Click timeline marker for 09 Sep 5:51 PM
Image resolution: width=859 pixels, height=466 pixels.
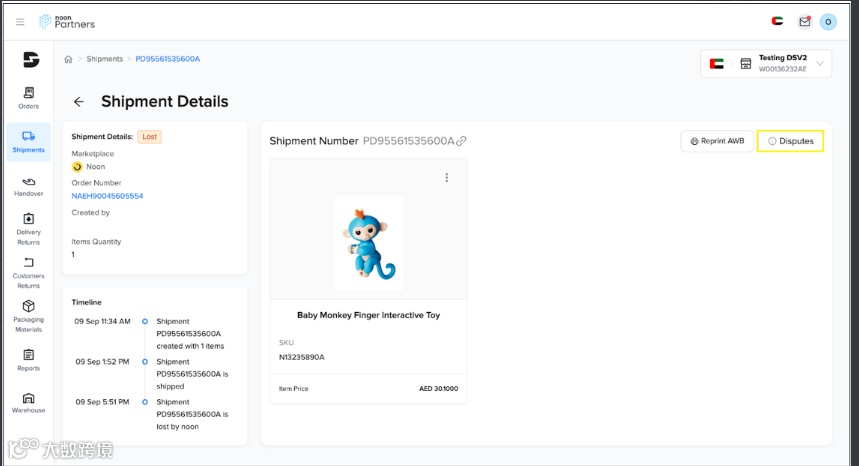click(145, 402)
